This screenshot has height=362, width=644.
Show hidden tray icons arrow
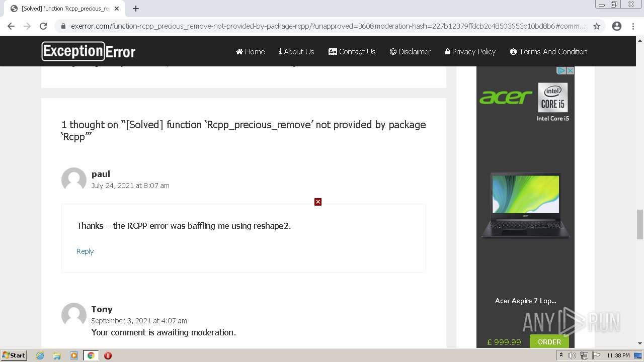[x=561, y=355]
